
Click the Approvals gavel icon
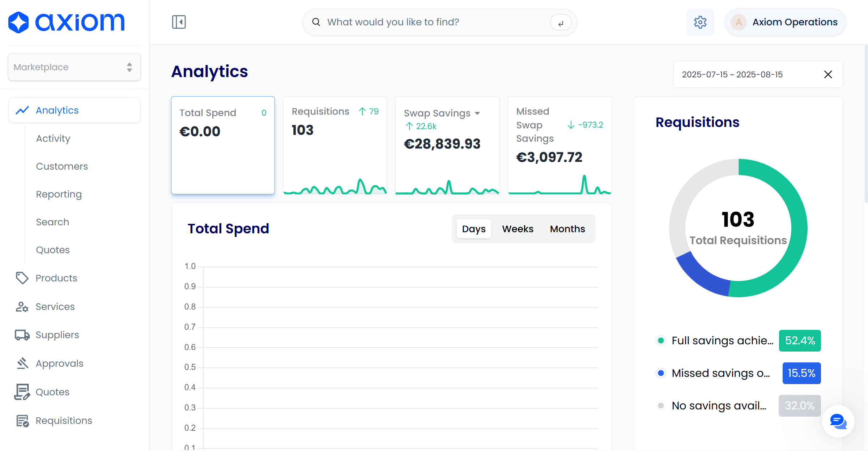click(22, 363)
